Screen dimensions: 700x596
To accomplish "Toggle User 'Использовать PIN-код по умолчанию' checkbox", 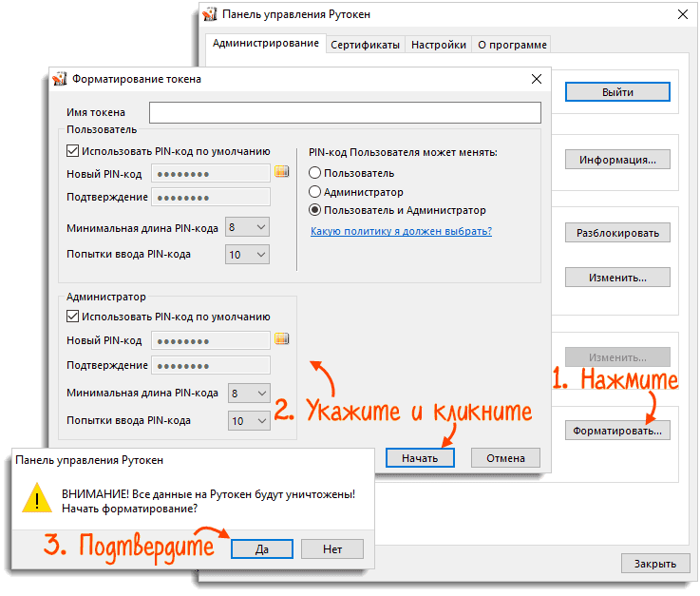I will click(x=73, y=150).
